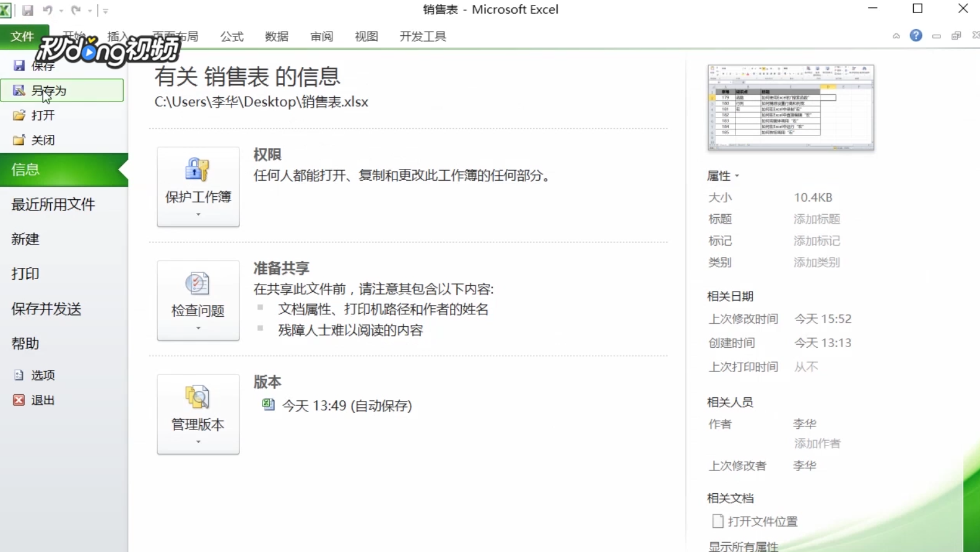Image resolution: width=980 pixels, height=552 pixels.
Task: Click the red 退出 exit icon
Action: tap(19, 400)
